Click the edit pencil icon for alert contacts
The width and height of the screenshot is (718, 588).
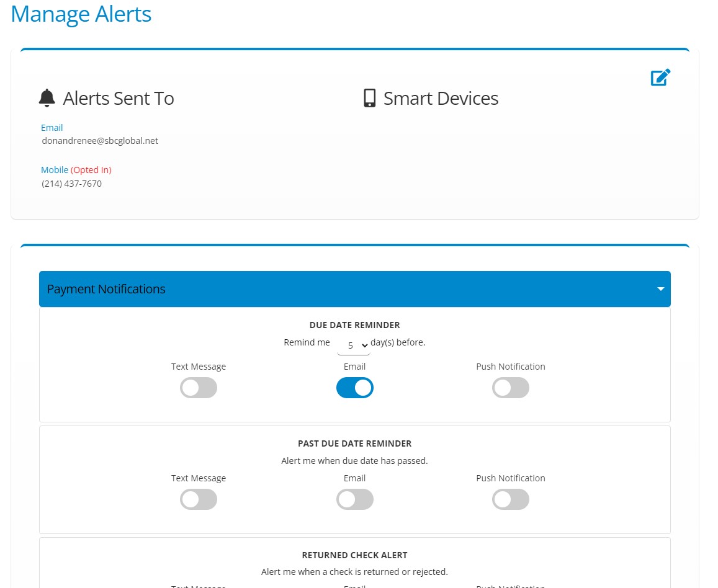point(660,78)
